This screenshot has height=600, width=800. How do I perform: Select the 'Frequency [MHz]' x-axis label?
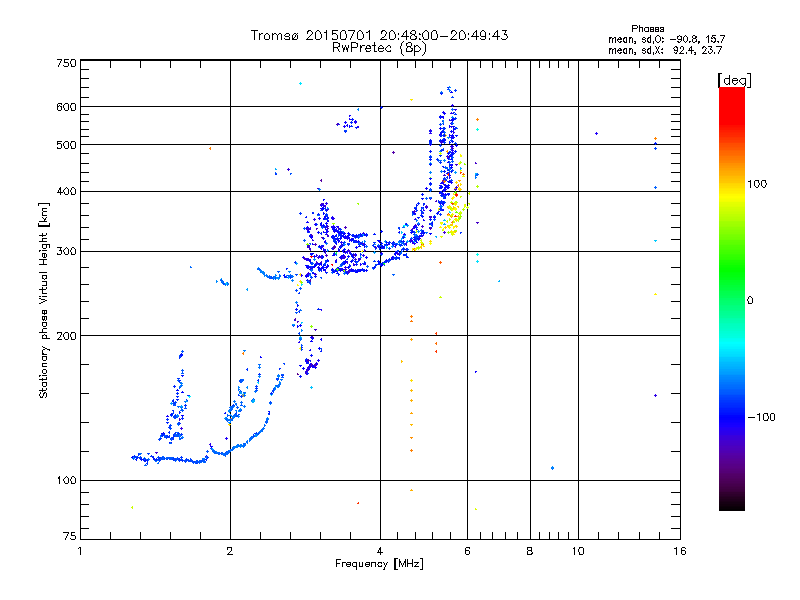tap(379, 565)
